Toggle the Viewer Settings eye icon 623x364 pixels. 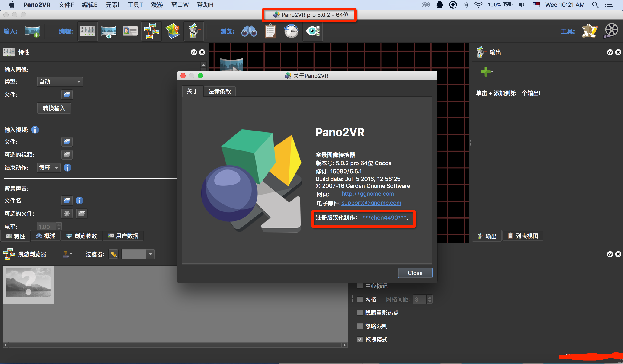click(313, 31)
